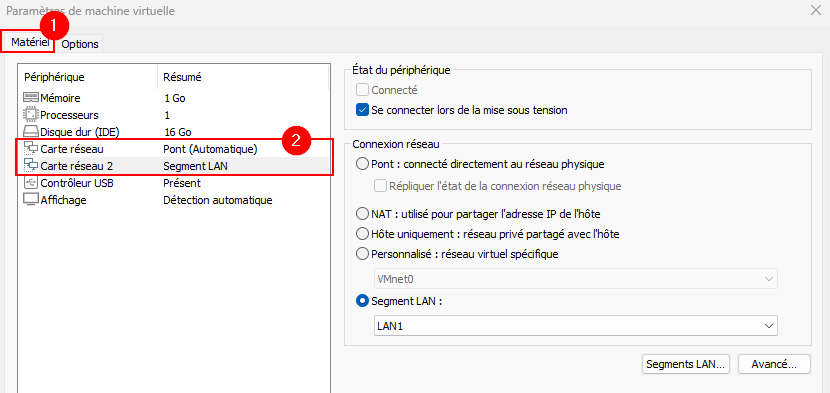Close the virtual machine settings window
The height and width of the screenshot is (393, 830).
816,10
